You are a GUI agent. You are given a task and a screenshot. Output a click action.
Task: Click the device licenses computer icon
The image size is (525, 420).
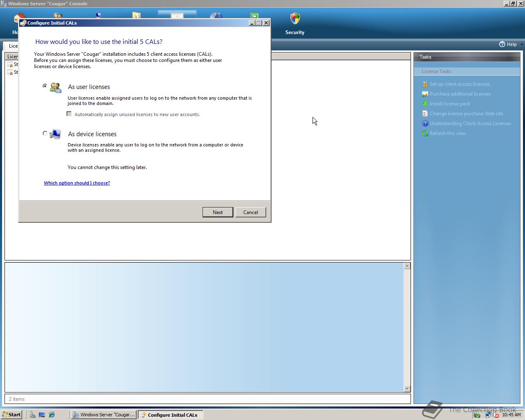(55, 134)
